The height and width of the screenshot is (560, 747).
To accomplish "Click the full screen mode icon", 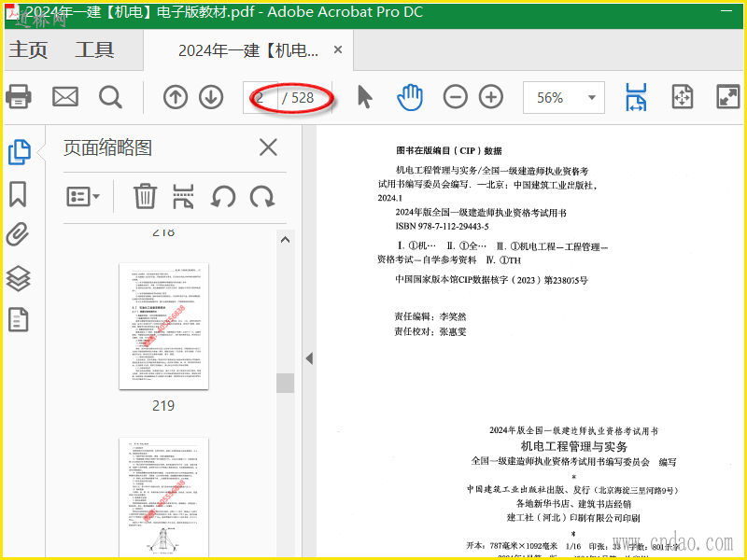I will 728,97.
